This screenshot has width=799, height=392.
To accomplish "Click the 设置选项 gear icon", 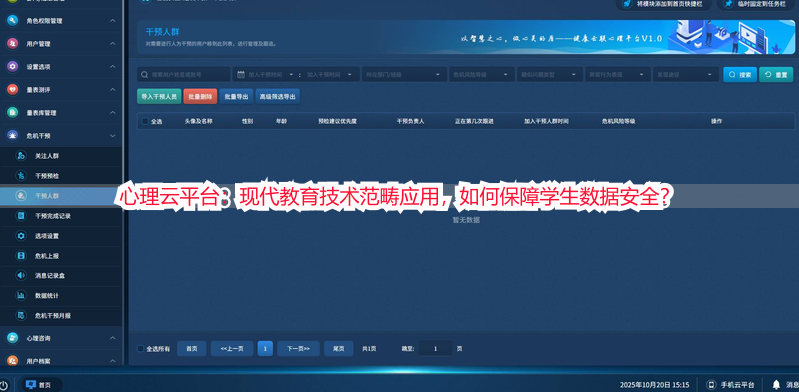I will pyautogui.click(x=13, y=67).
